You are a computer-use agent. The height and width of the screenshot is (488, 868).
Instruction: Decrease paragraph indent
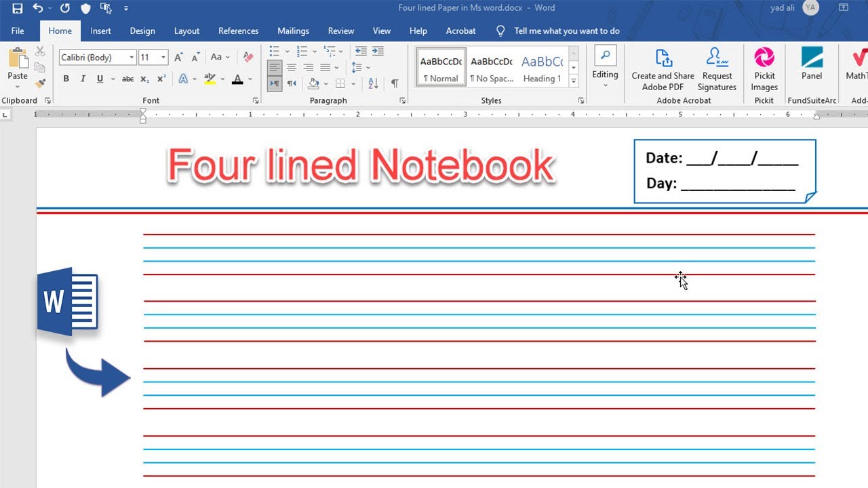coord(361,51)
